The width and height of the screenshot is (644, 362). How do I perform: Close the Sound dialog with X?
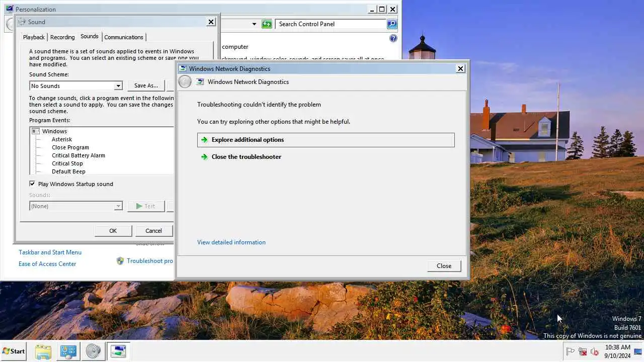pyautogui.click(x=211, y=22)
